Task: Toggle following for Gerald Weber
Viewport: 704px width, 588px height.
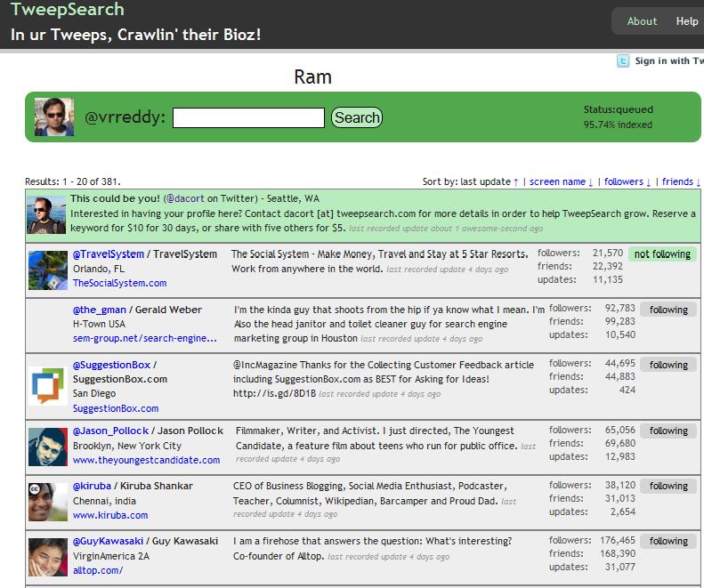Action: [x=668, y=310]
